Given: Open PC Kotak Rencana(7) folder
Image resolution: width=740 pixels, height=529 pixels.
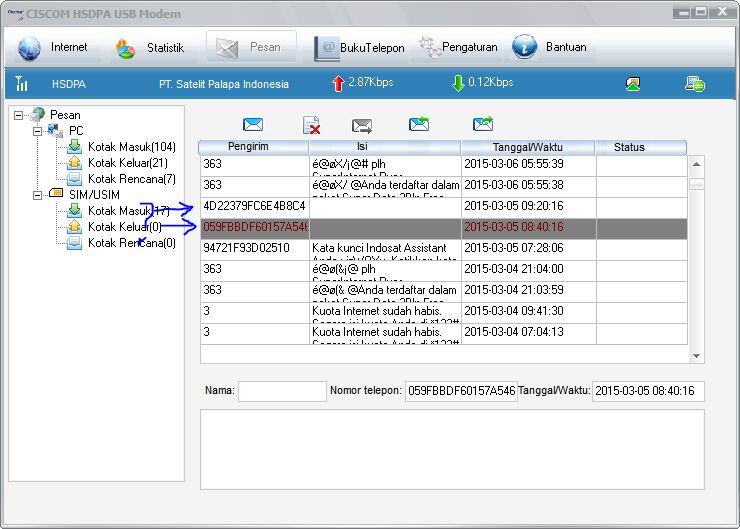Looking at the screenshot, I should pos(132,179).
